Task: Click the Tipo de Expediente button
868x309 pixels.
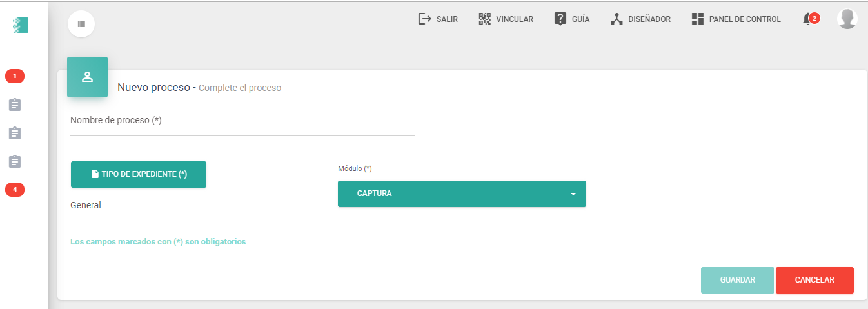Action: (139, 174)
